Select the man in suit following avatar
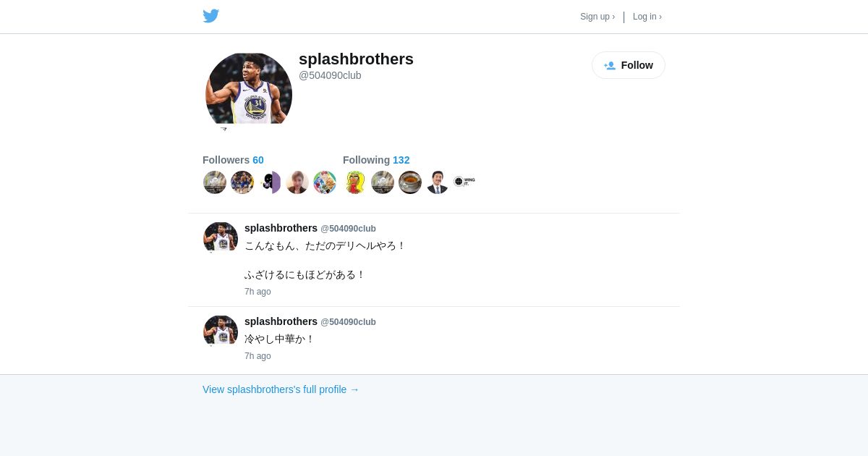Screen dimensions: 868x456 tap(438, 182)
